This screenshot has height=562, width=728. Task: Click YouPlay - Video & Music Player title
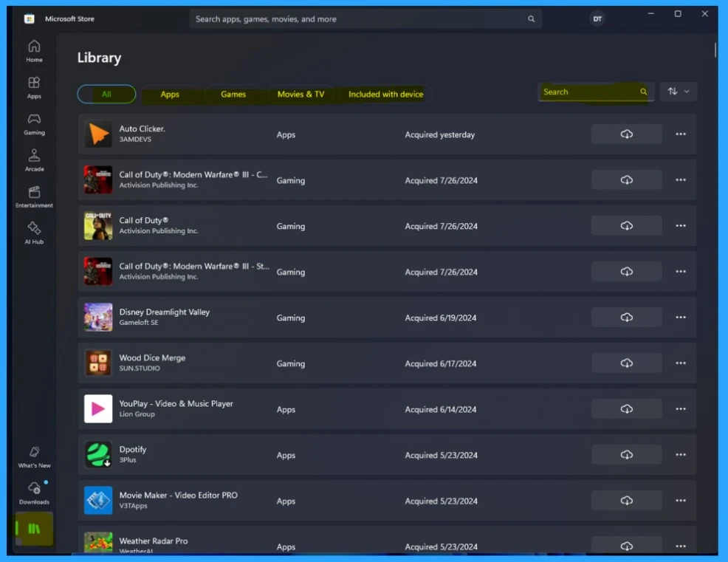176,404
